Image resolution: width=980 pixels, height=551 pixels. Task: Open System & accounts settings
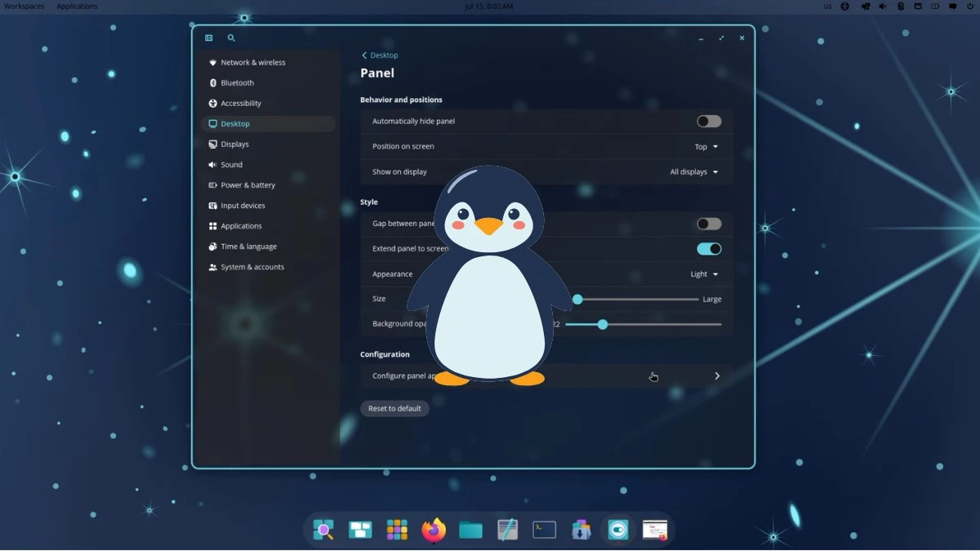tap(268, 267)
